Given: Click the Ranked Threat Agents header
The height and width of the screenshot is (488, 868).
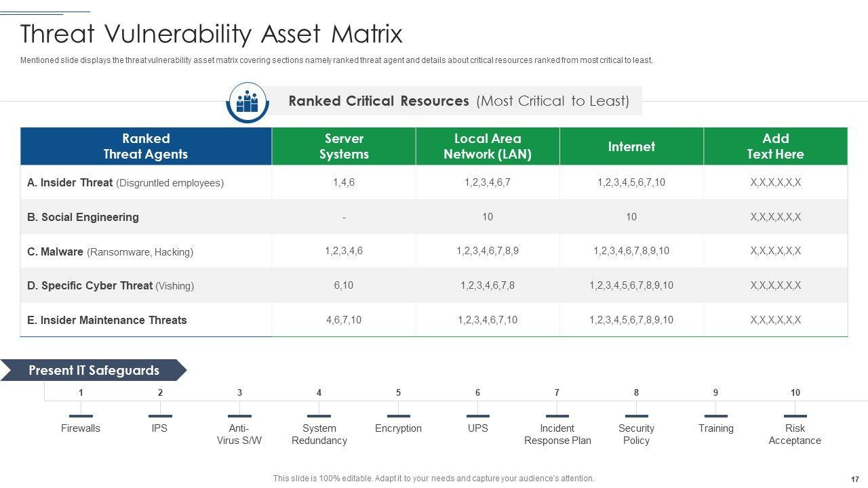Looking at the screenshot, I should [x=146, y=146].
